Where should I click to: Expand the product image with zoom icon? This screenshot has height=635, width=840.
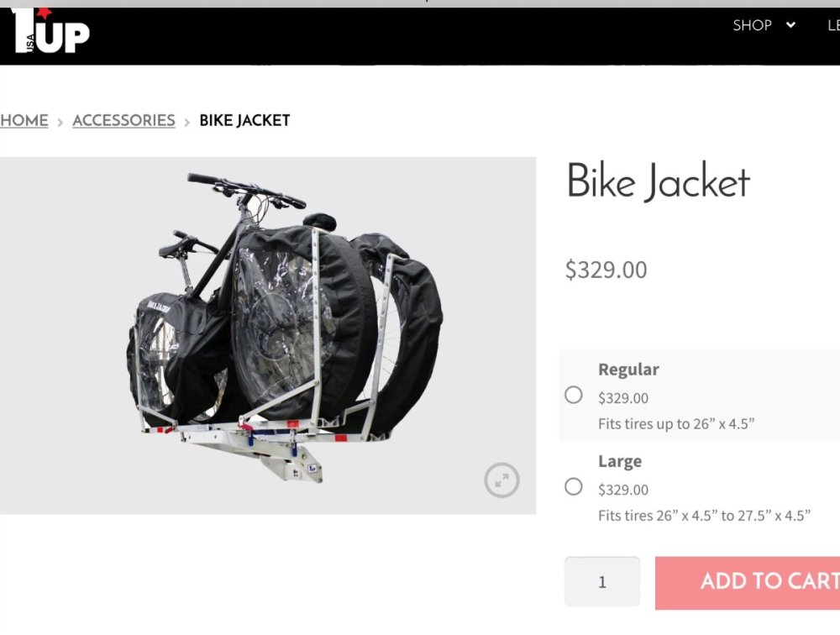click(501, 480)
